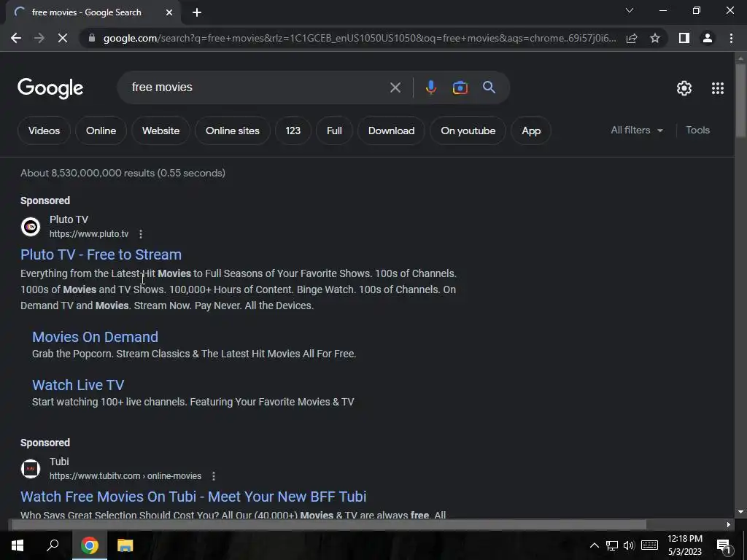Select the Download filter chip
The width and height of the screenshot is (747, 560).
click(391, 131)
